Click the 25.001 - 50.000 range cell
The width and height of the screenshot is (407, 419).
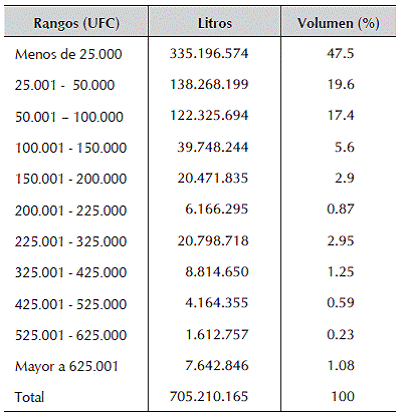[x=65, y=85]
